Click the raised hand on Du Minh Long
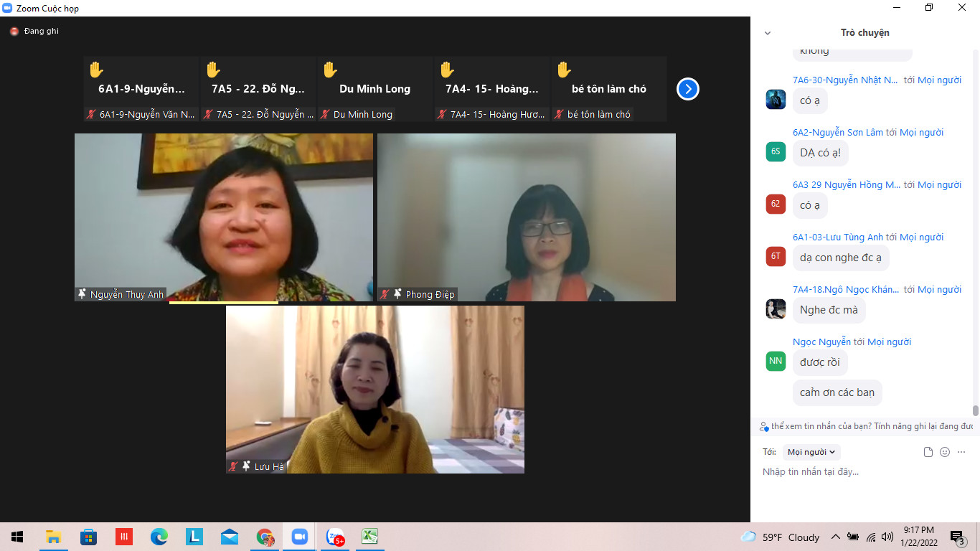 click(329, 70)
